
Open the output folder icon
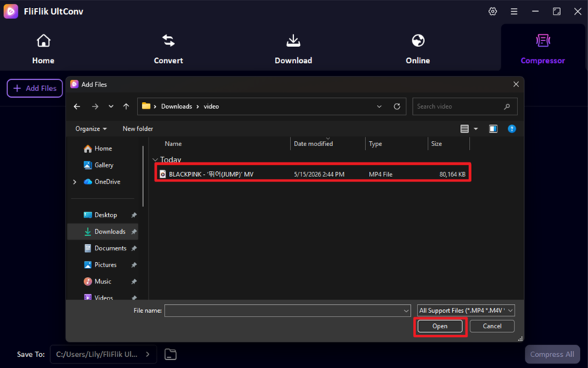coord(171,355)
